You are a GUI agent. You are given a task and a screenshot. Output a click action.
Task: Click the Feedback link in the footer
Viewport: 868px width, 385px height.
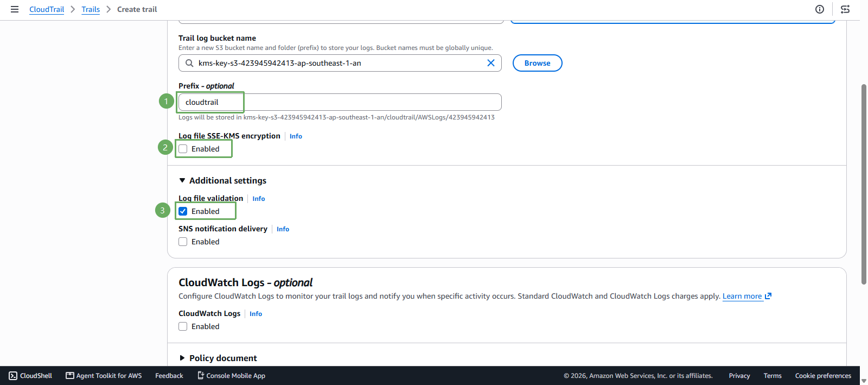169,376
